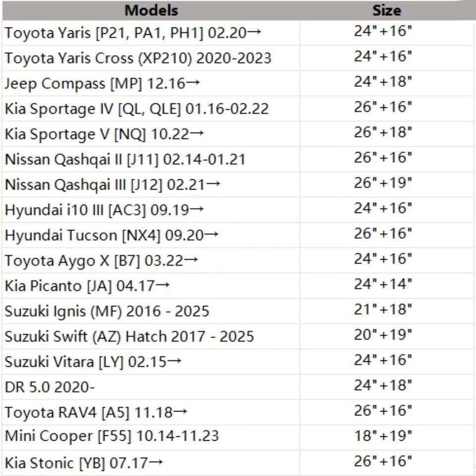Screen dimensions: 476x476
Task: Select the Toyota Yaris Cross (XP210) cell
Action: [138, 58]
